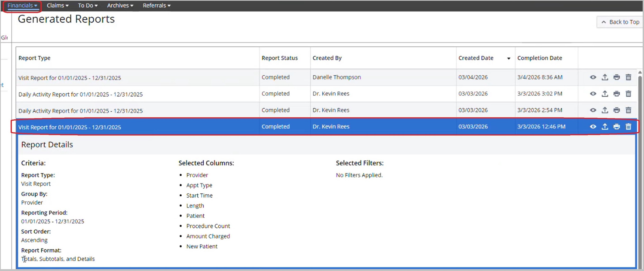The height and width of the screenshot is (271, 644).
Task: Click the reports table vertical scrollbar
Action: pyautogui.click(x=640, y=159)
